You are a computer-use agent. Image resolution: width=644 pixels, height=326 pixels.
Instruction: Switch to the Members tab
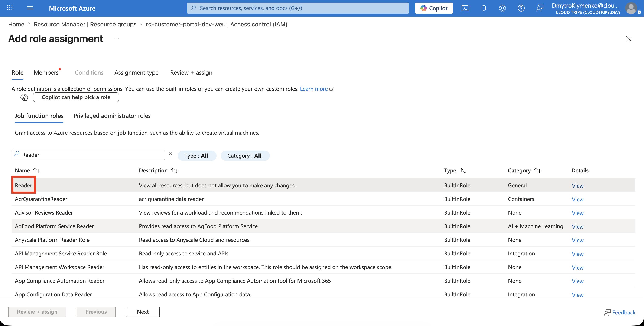pyautogui.click(x=46, y=72)
